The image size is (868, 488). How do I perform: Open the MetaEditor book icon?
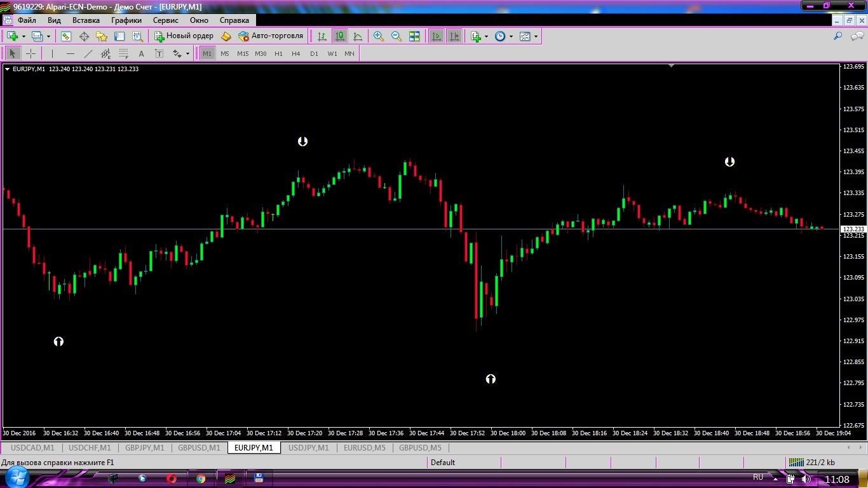pos(226,36)
